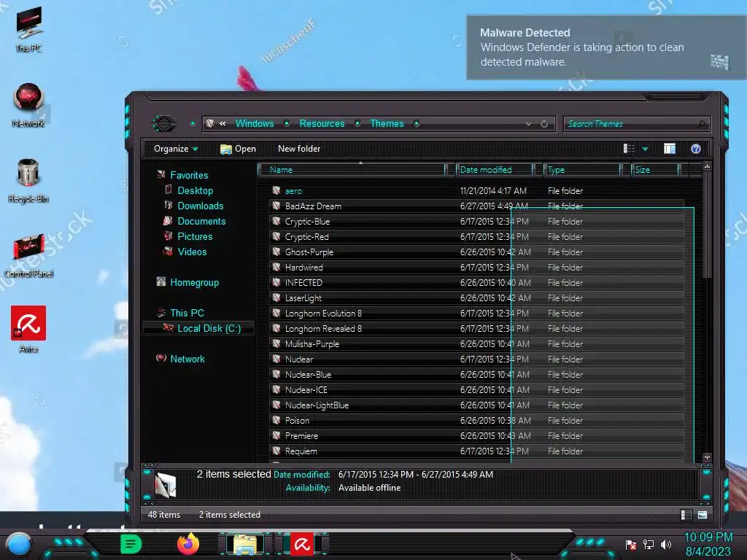Sort by the Type column header
The image size is (747, 560).
pyautogui.click(x=582, y=169)
